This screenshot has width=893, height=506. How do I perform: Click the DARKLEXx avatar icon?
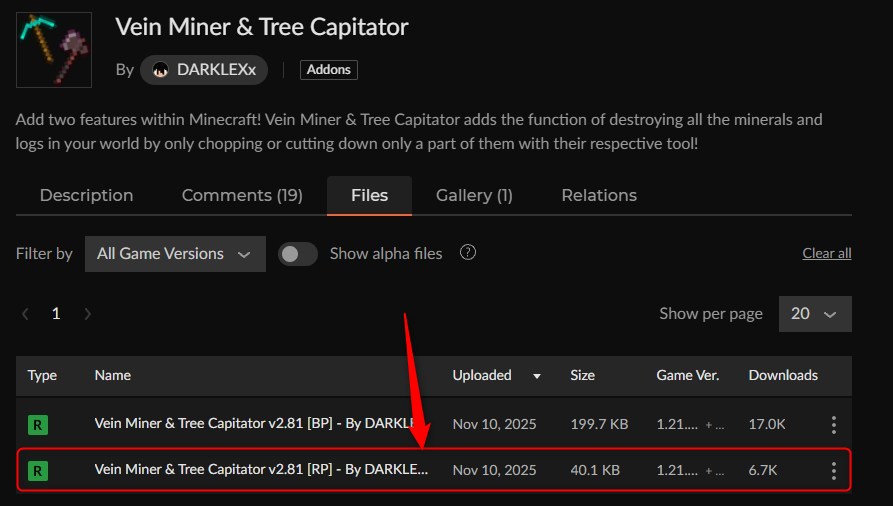pos(161,70)
